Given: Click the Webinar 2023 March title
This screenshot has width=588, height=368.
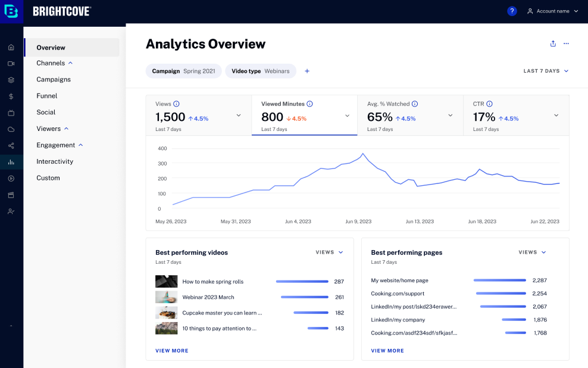Looking at the screenshot, I should (x=208, y=297).
